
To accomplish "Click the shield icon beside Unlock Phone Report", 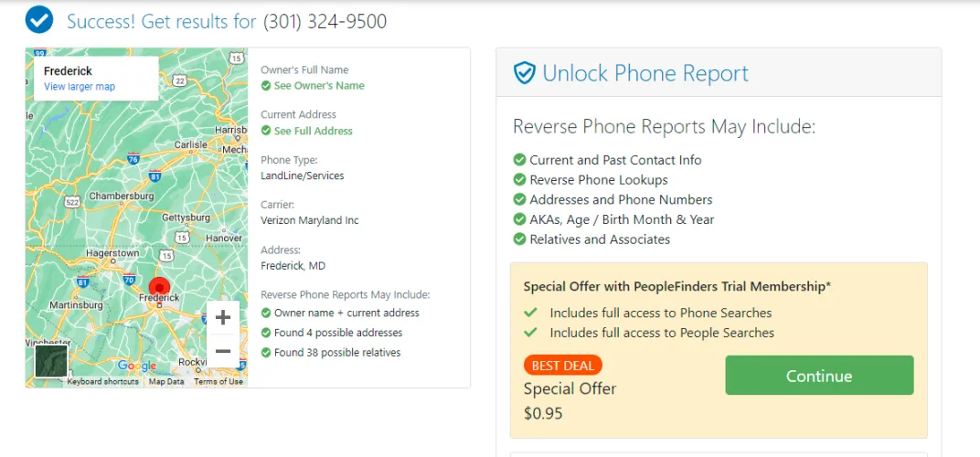I will [x=524, y=73].
